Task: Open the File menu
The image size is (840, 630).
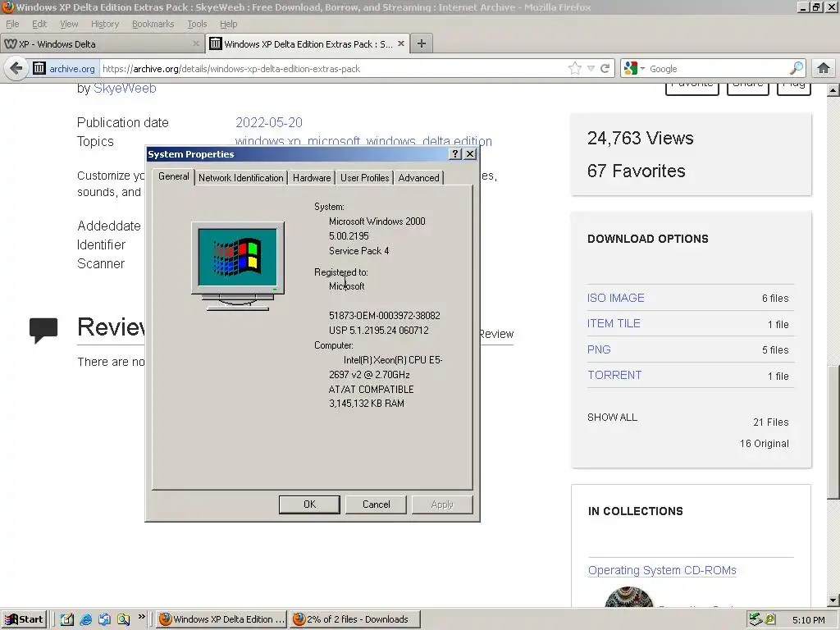Action: [12, 24]
